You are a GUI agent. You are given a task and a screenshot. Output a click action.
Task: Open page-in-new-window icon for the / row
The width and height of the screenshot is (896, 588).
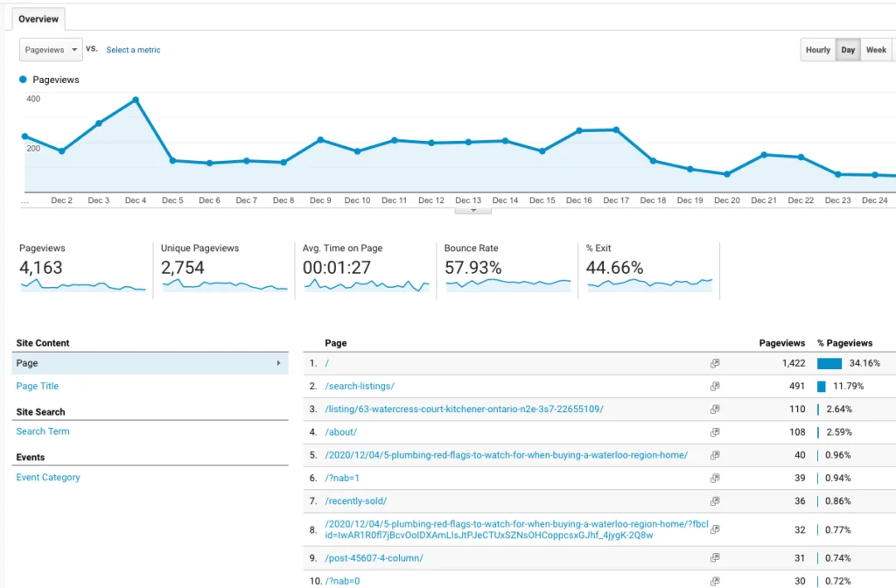(715, 363)
